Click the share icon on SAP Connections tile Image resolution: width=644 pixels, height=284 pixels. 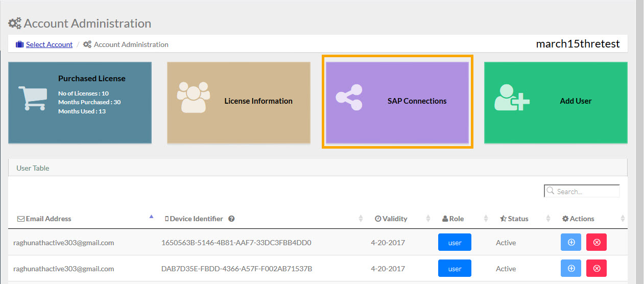tap(349, 98)
